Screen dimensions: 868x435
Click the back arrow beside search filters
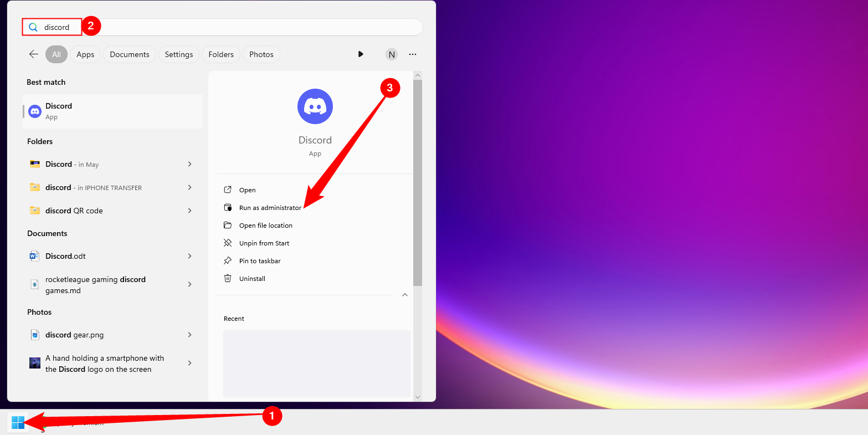pyautogui.click(x=33, y=54)
